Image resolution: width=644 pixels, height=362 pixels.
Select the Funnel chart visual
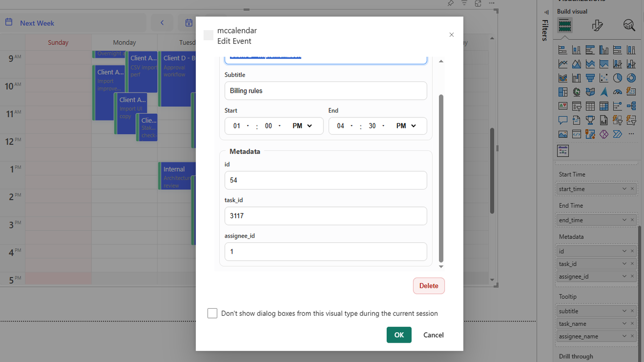click(590, 77)
